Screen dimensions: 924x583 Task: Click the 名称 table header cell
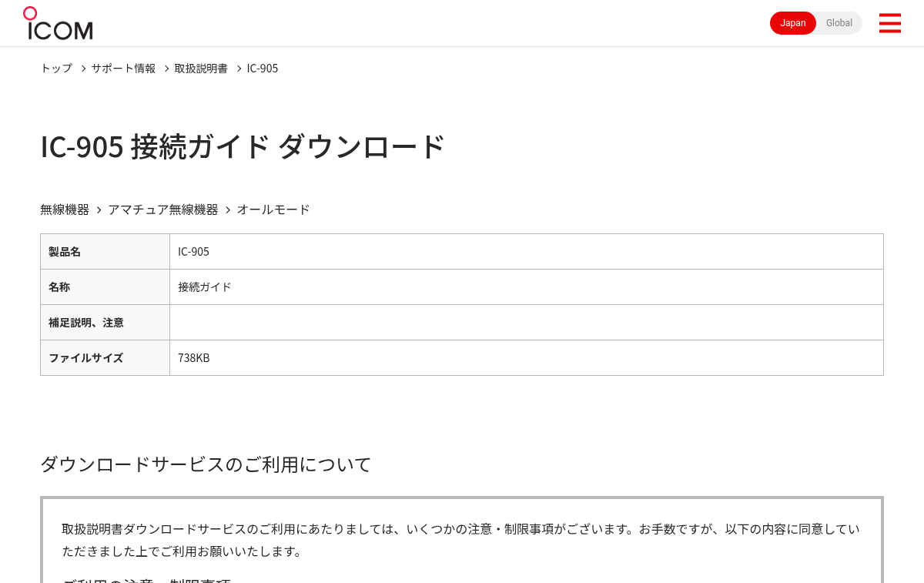[105, 287]
